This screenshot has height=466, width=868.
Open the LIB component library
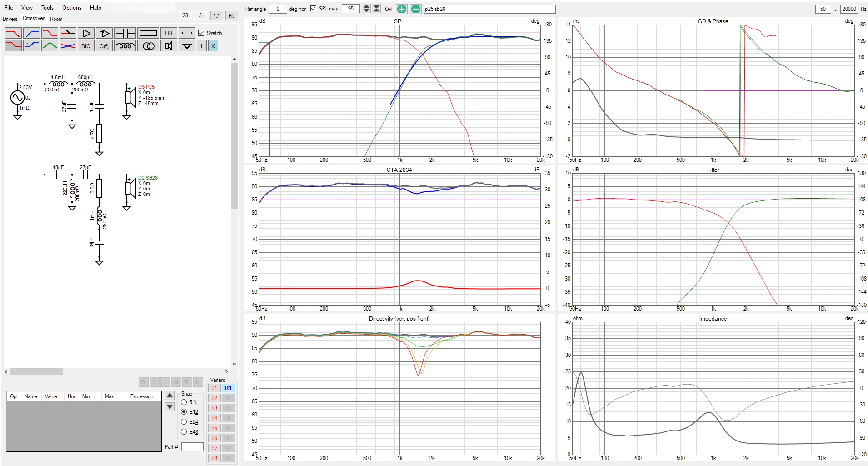click(x=169, y=33)
